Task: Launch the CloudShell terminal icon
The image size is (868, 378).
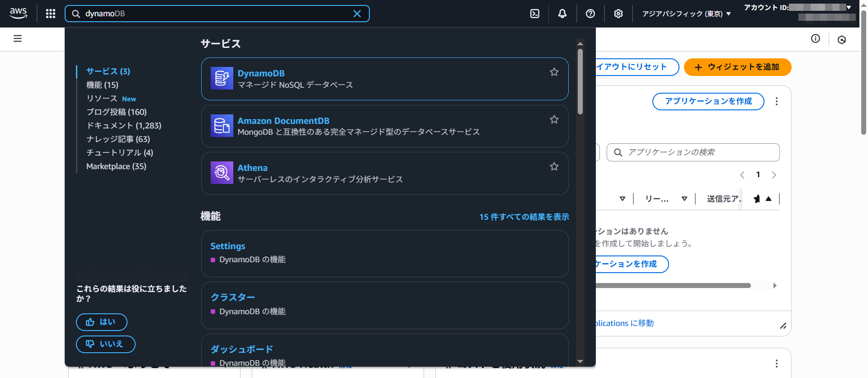Action: [x=535, y=14]
